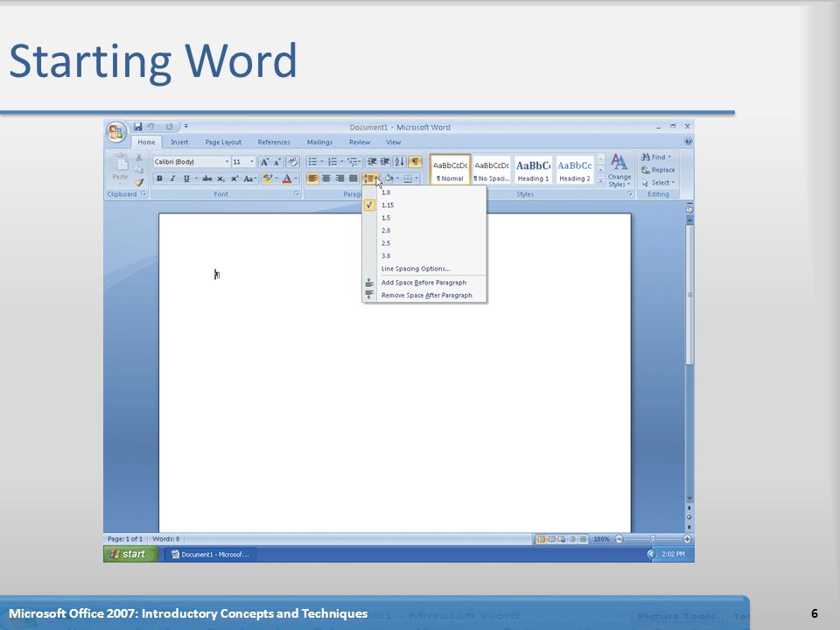Zoom out using the minus button
Image resolution: width=840 pixels, height=630 pixels.
click(619, 539)
